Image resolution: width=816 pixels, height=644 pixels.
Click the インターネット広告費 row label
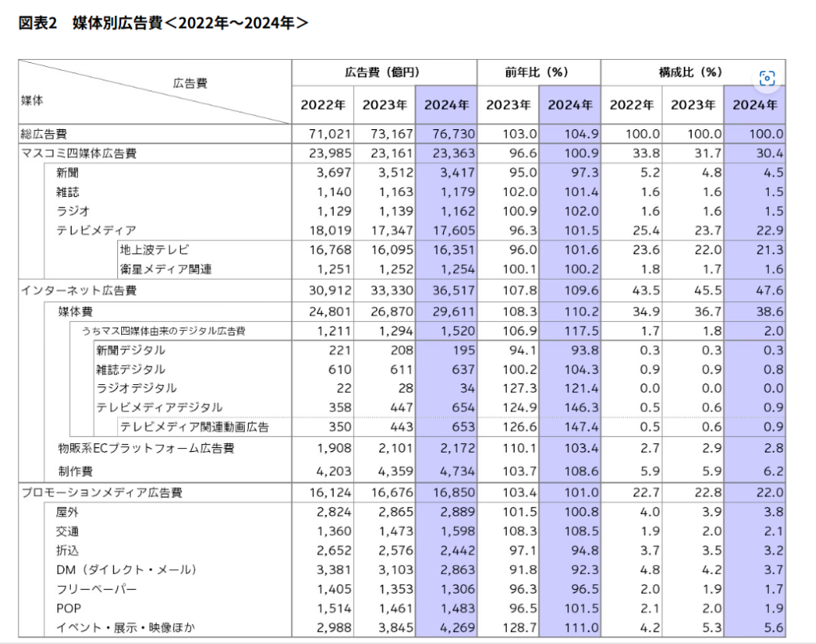point(78,290)
